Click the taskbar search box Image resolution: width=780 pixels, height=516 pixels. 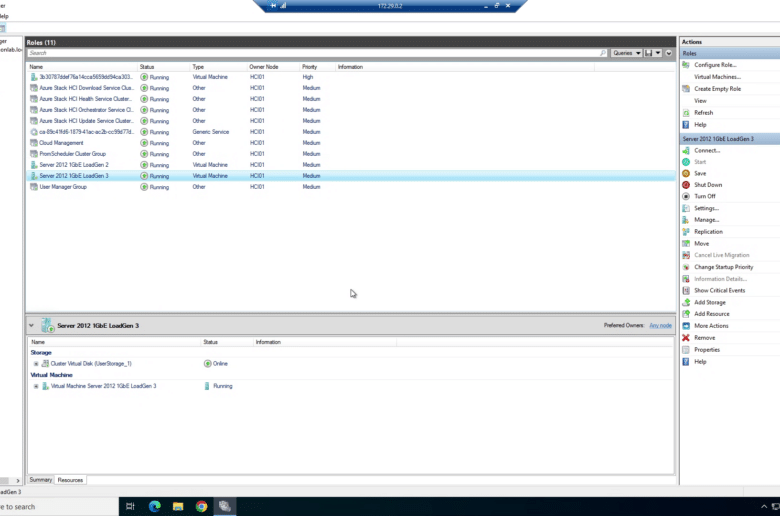[x=59, y=507]
